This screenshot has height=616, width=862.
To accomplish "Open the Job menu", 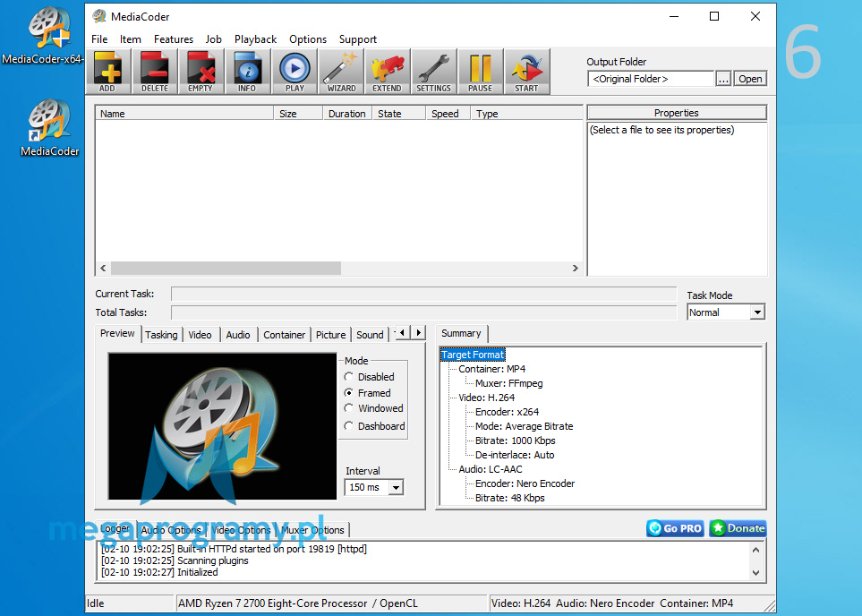I will click(213, 39).
